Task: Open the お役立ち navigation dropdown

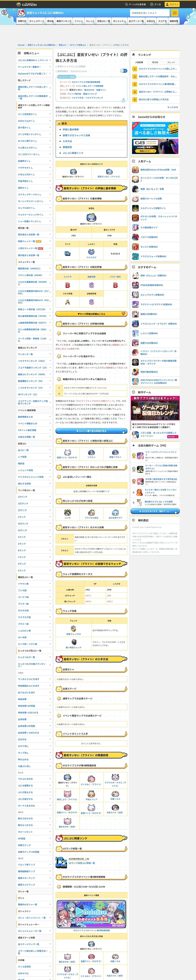Action: pos(151,21)
